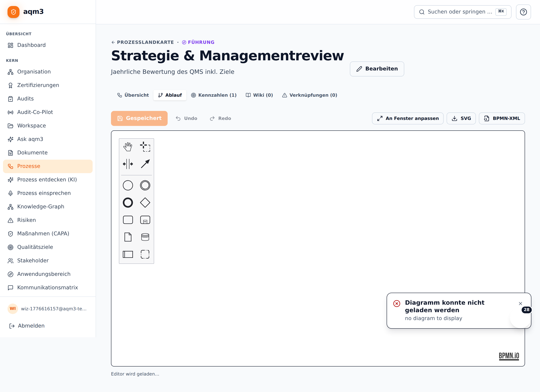Click the 28 counter badge
Screen dimensions: 540x392
(x=526, y=310)
